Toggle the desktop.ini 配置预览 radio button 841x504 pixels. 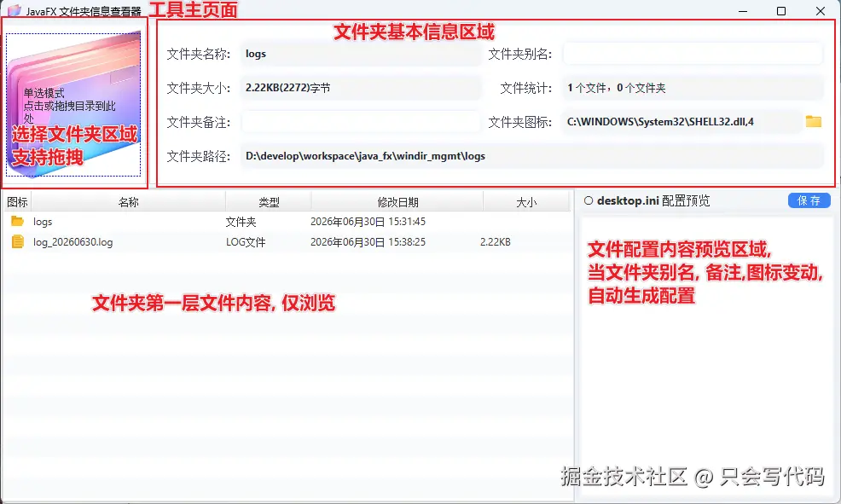click(589, 200)
